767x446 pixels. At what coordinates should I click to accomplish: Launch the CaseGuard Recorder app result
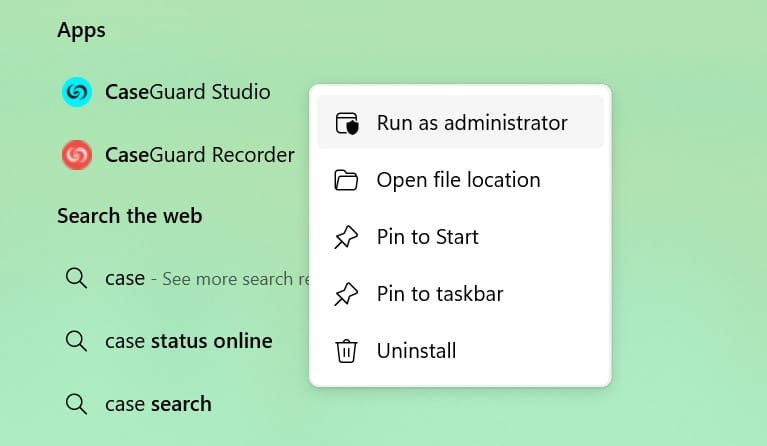click(x=199, y=155)
